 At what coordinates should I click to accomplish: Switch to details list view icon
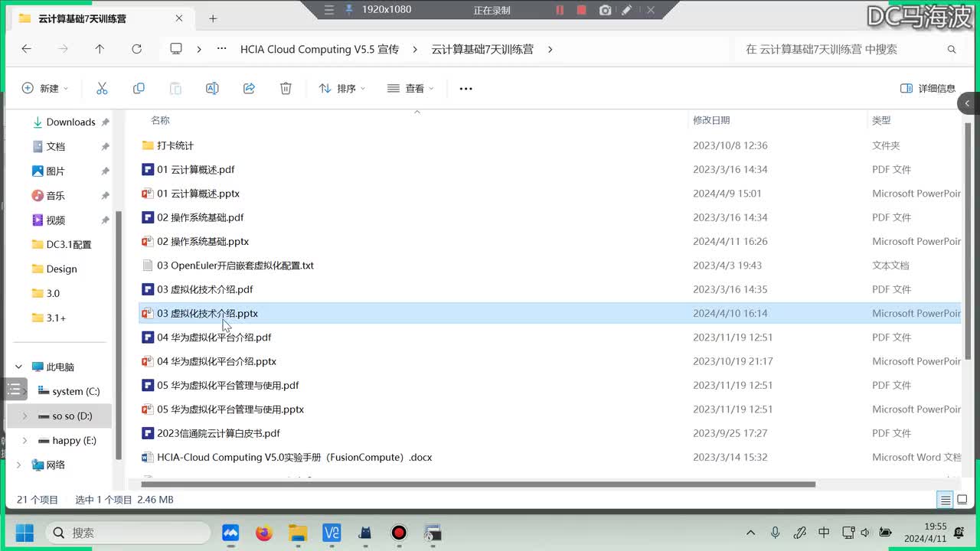946,500
